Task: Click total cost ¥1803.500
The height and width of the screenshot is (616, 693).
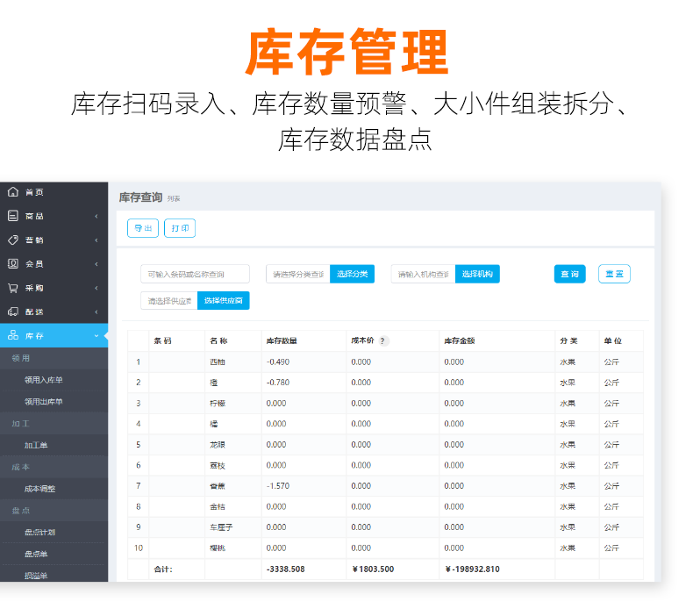Action: (x=373, y=569)
